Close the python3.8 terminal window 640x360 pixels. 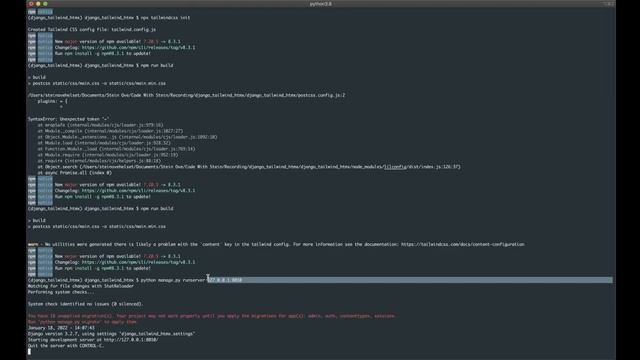[31, 4]
